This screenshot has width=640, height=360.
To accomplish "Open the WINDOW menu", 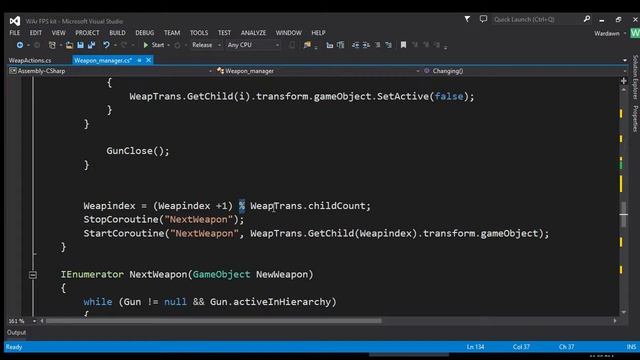I will click(289, 33).
